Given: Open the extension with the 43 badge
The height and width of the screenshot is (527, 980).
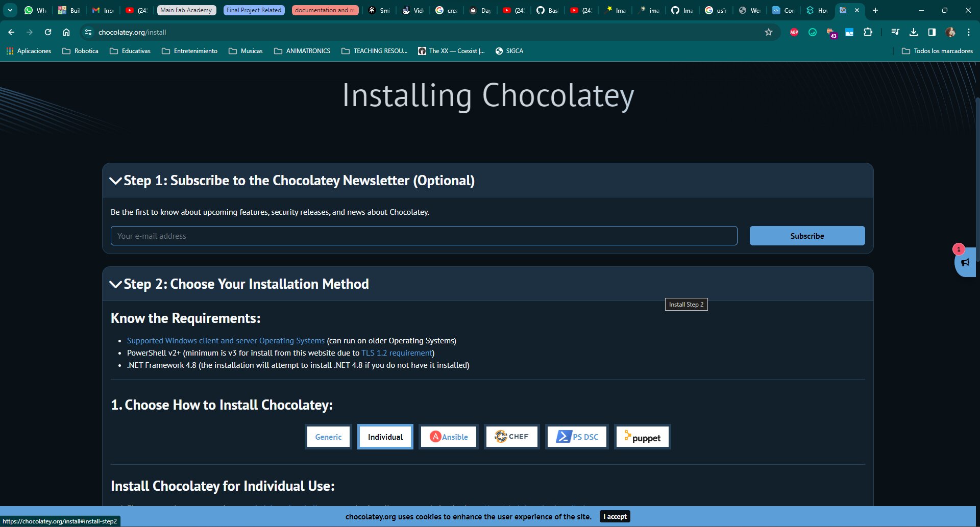Looking at the screenshot, I should click(x=831, y=33).
